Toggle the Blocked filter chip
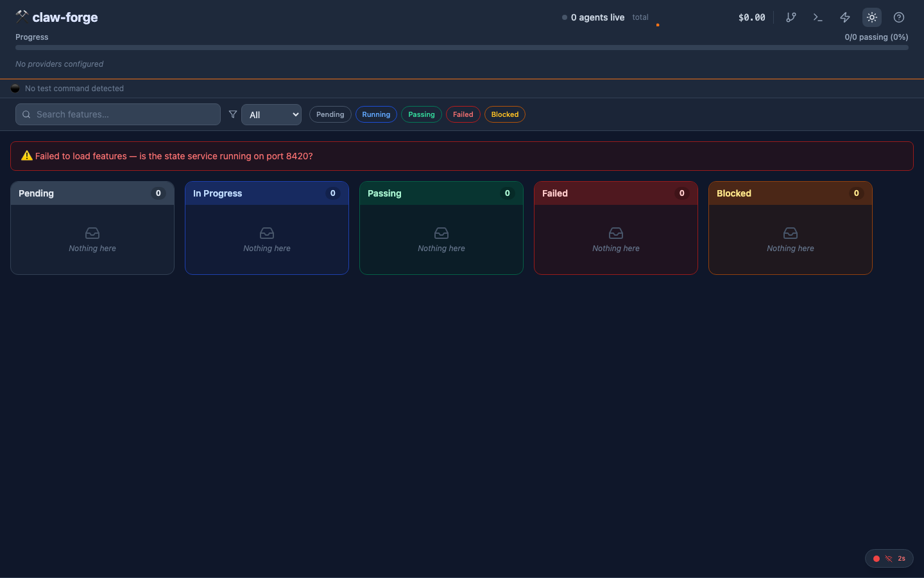924x578 pixels. pyautogui.click(x=505, y=114)
